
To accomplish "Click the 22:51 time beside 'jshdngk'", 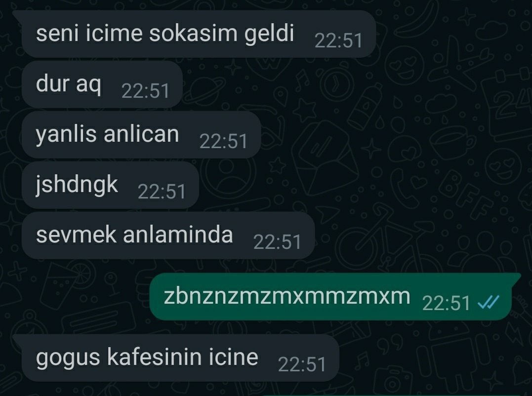I will (162, 192).
